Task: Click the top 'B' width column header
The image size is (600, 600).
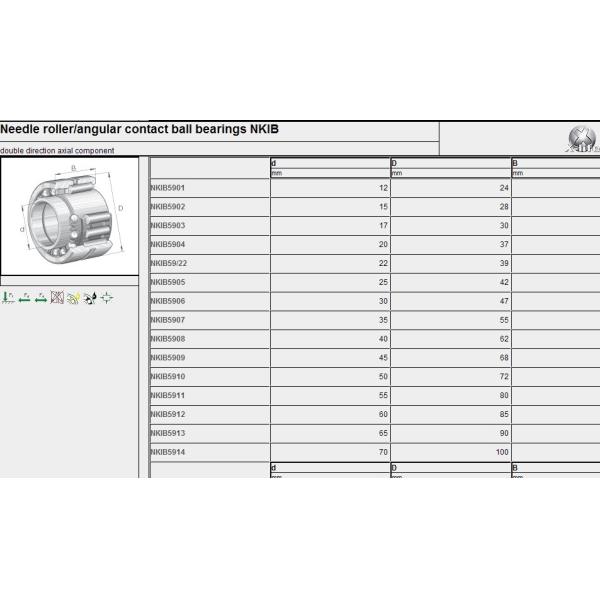Action: 515,162
